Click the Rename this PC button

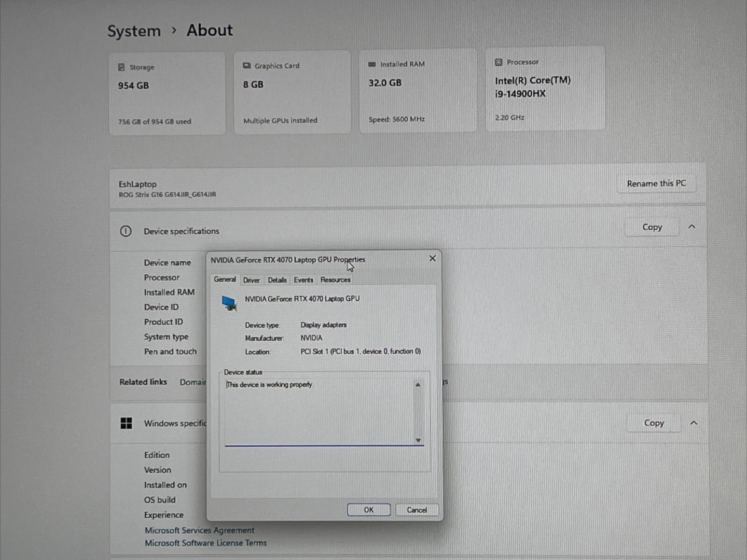point(656,184)
